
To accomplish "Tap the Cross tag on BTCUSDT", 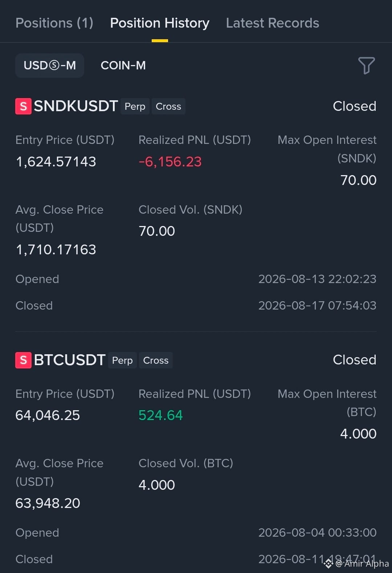I will point(156,360).
